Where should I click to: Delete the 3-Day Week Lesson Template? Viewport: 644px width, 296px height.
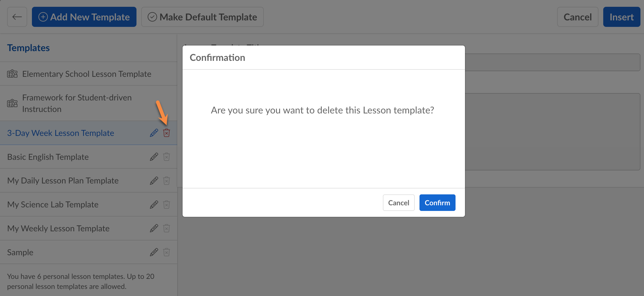click(x=167, y=133)
